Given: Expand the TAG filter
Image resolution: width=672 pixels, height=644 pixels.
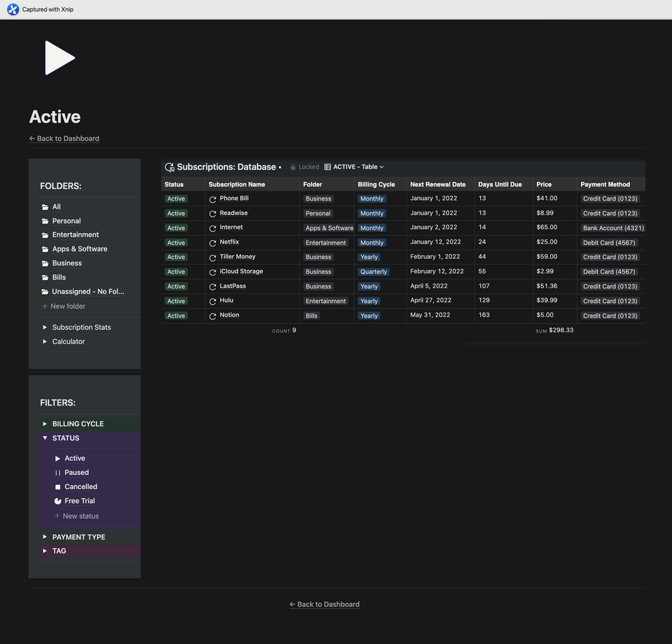Looking at the screenshot, I should coord(45,550).
